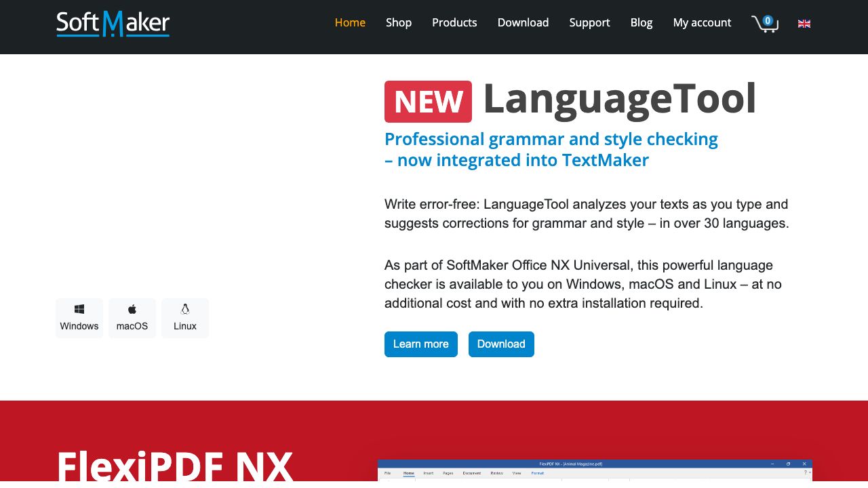Click the FlexiPDF NX heading

[x=175, y=465]
